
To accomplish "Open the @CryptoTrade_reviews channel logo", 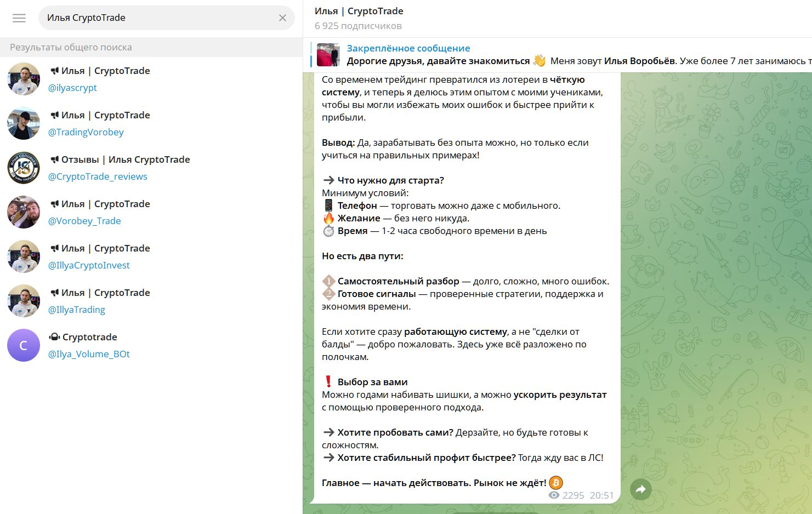I will click(x=24, y=168).
